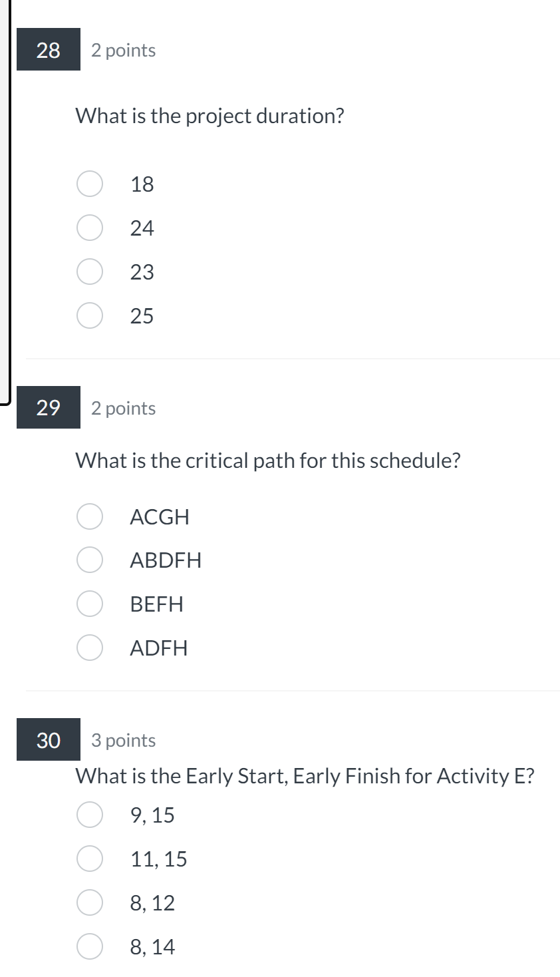This screenshot has width=560, height=977.
Task: Click the 2 points label on question 28
Action: [123, 49]
